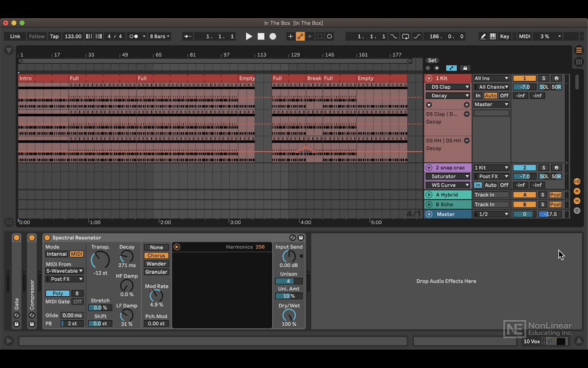Open the Saturator device chooser dropdown
This screenshot has width=588, height=368.
coord(447,176)
